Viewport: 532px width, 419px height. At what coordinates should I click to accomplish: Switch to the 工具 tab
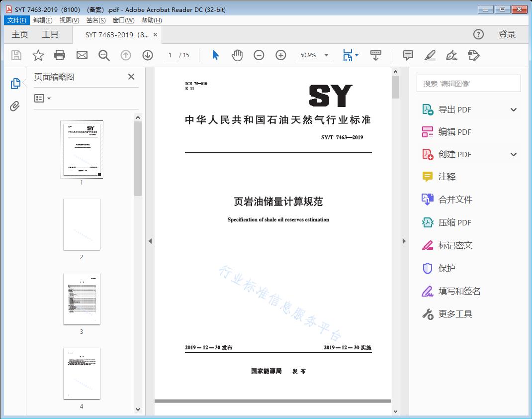click(x=50, y=34)
